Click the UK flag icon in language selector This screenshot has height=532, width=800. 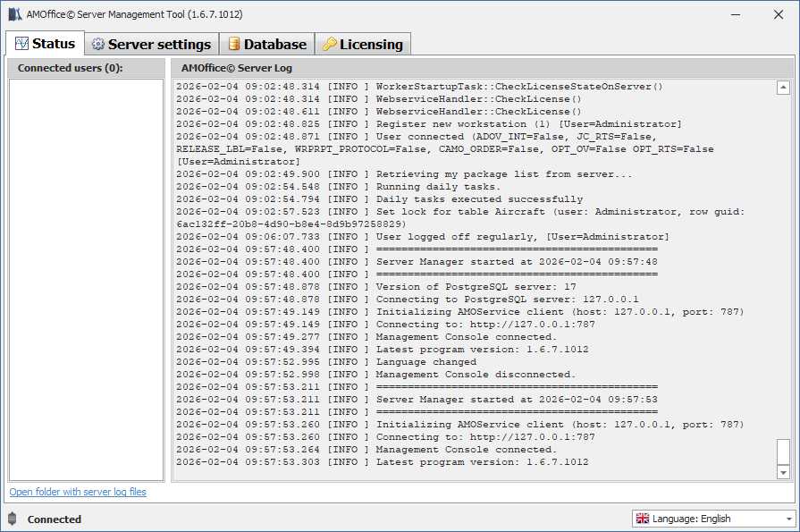pyautogui.click(x=642, y=519)
